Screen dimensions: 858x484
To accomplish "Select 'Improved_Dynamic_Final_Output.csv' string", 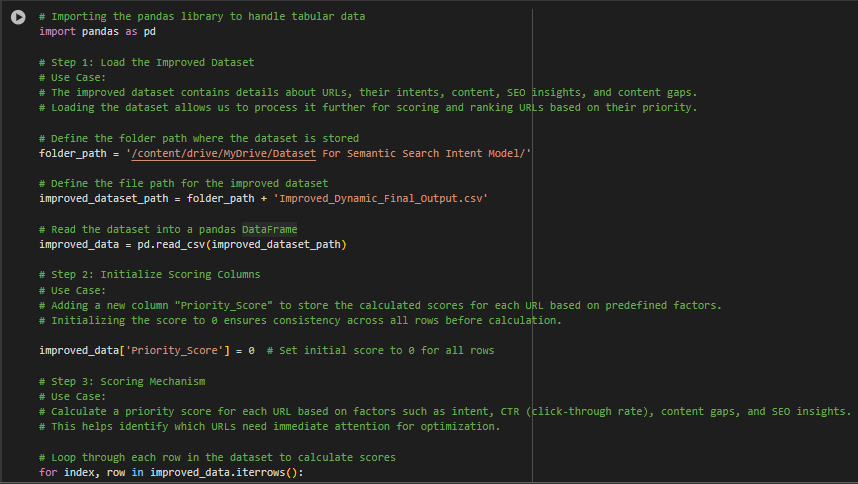I will 383,199.
